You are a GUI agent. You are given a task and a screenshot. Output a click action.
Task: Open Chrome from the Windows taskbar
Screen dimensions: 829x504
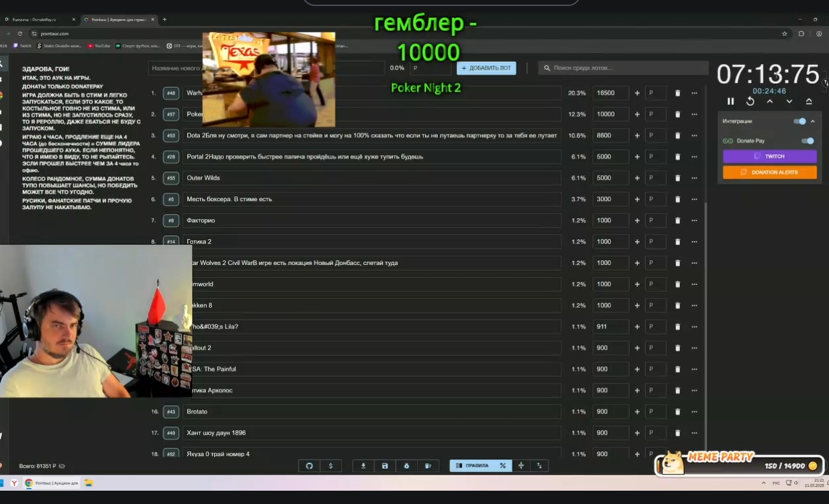(x=52, y=483)
